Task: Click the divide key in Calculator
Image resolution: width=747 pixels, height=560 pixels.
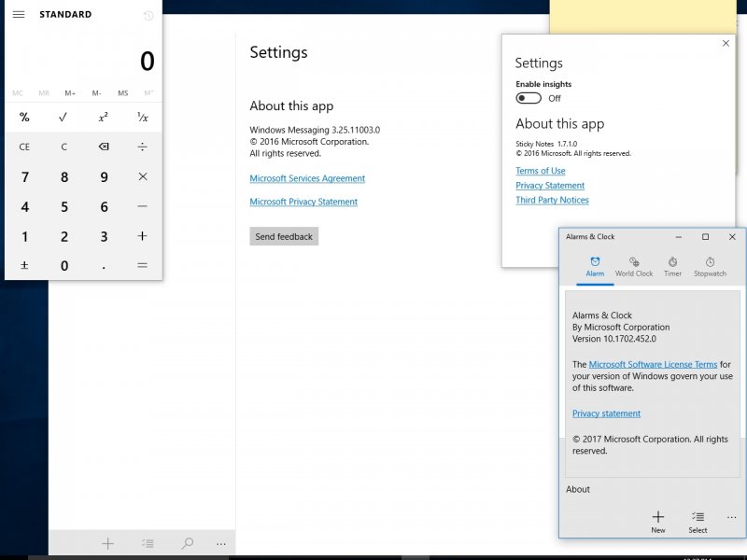Action: click(x=143, y=147)
